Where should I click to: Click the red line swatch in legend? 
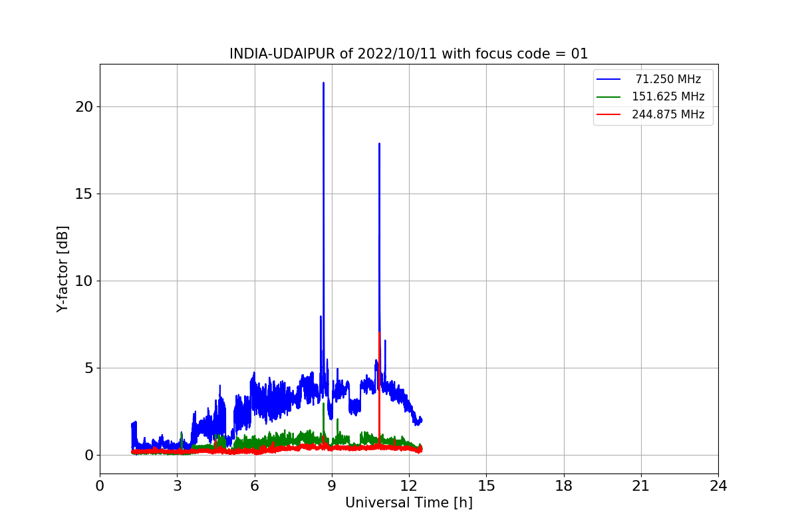click(608, 114)
